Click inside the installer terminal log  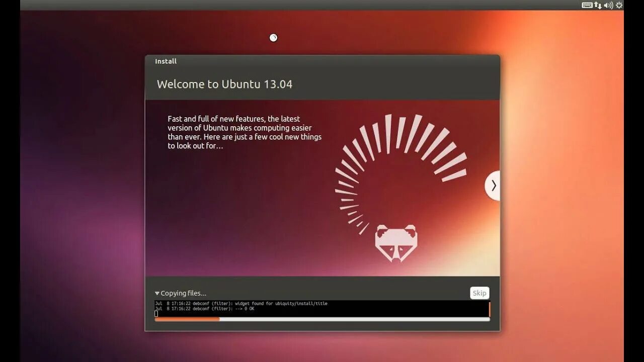coord(321,309)
